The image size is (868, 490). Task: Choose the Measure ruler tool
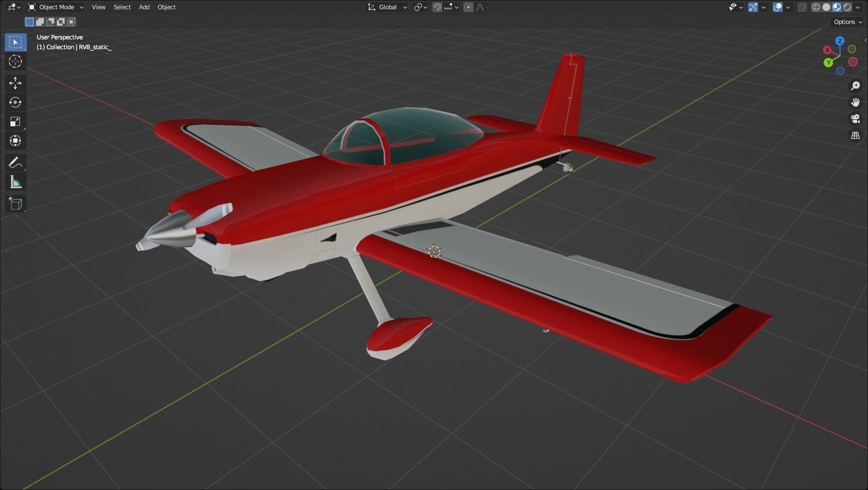point(15,182)
